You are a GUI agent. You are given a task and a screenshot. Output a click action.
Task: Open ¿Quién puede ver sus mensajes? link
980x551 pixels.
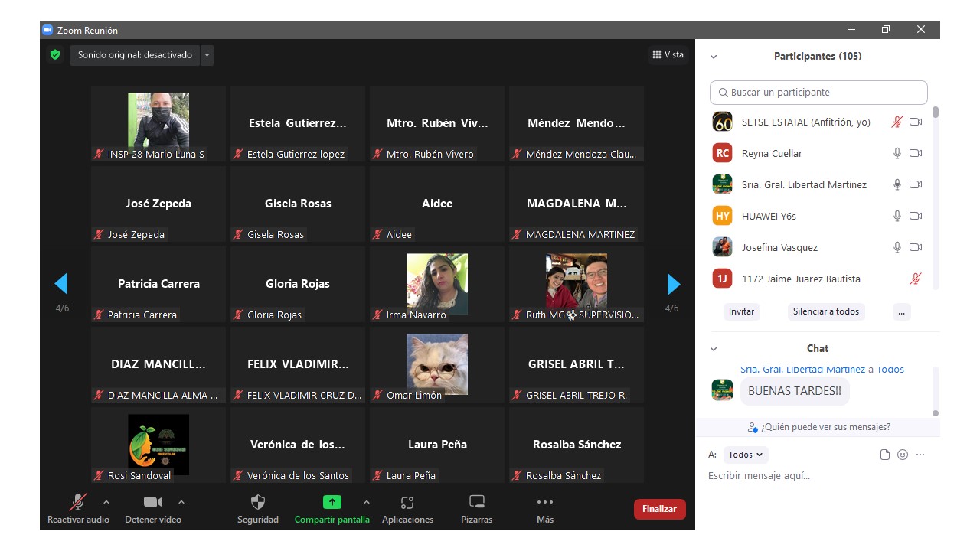825,427
